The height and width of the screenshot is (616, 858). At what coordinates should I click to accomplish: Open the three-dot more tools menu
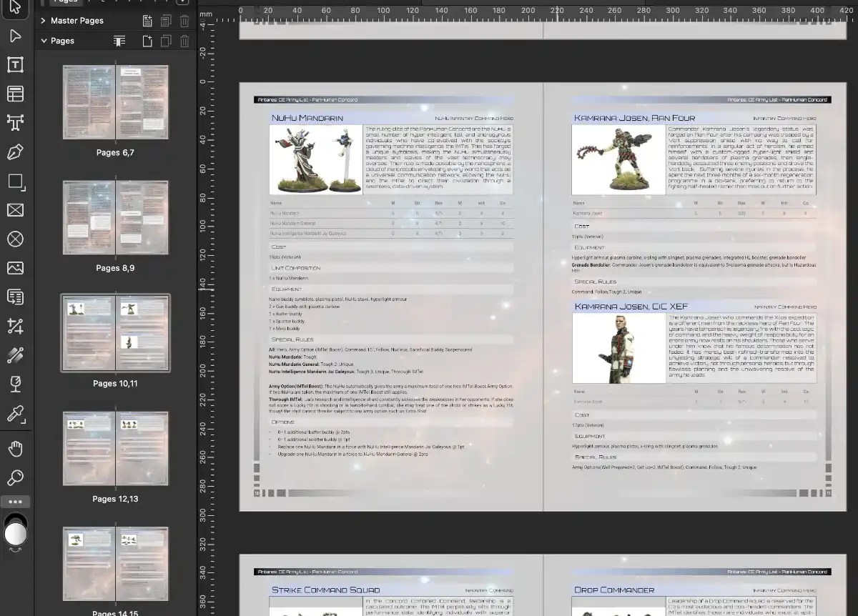point(15,502)
